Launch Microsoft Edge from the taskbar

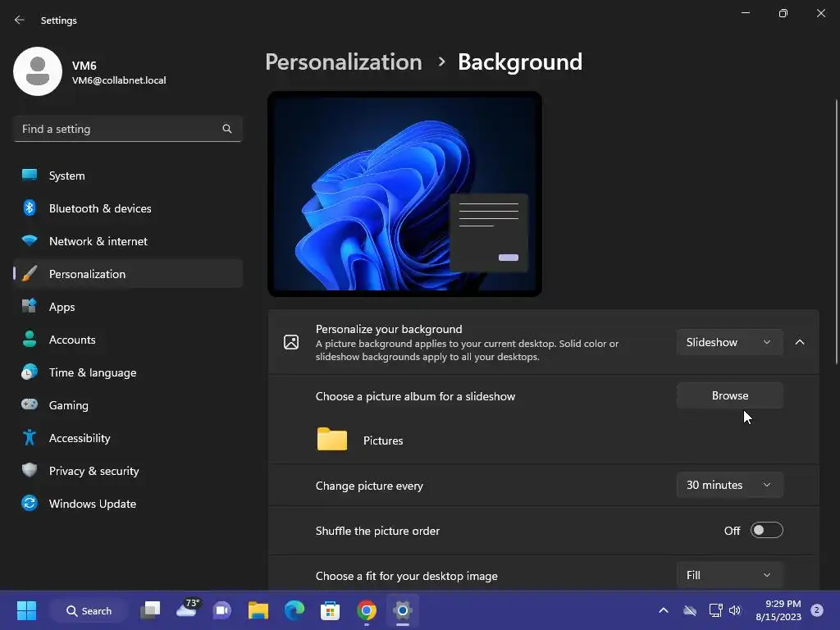pyautogui.click(x=294, y=610)
